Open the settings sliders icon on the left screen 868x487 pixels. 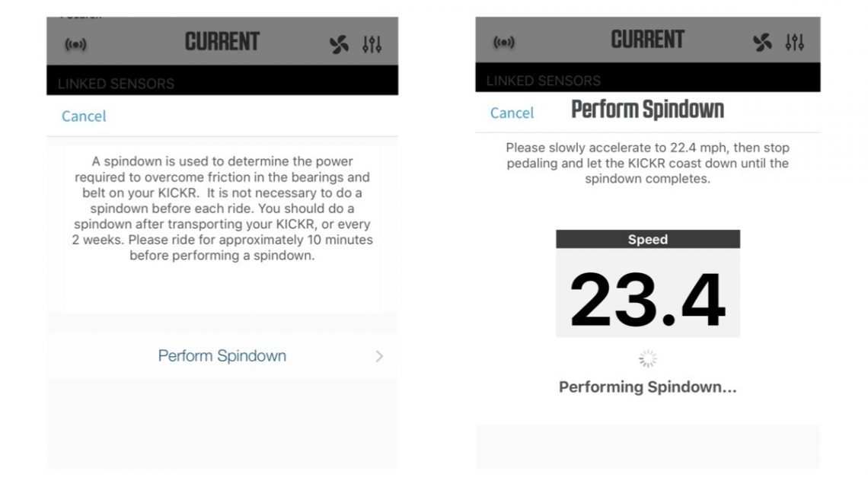tap(372, 42)
